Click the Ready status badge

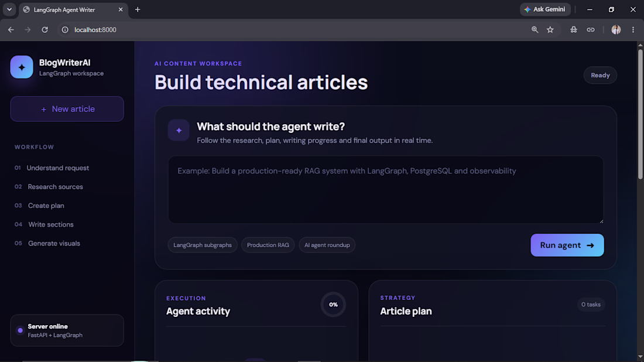600,75
